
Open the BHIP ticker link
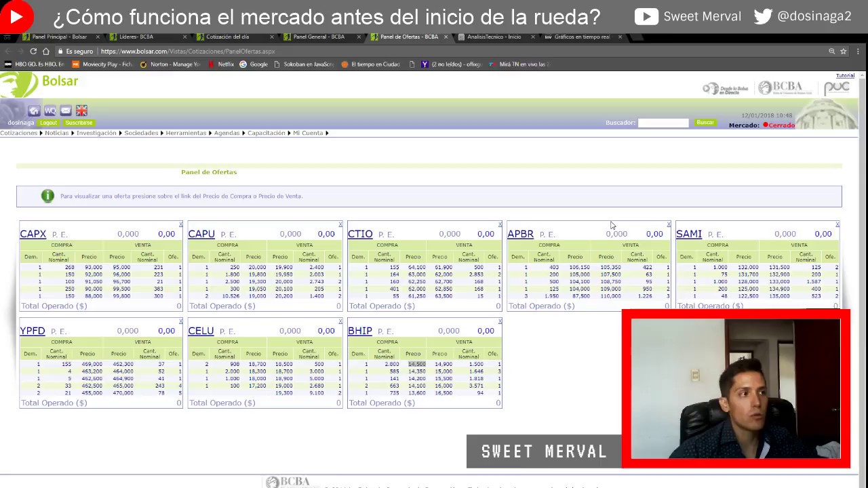coord(359,331)
